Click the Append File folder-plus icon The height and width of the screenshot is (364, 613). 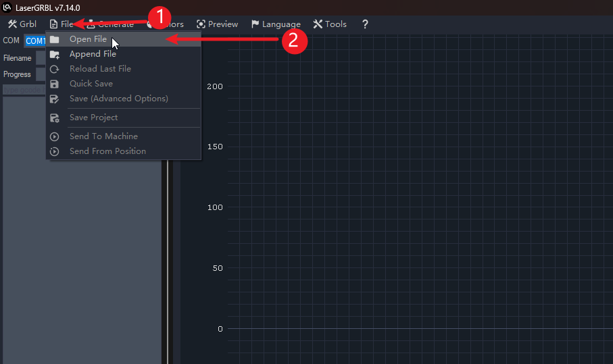tap(55, 54)
